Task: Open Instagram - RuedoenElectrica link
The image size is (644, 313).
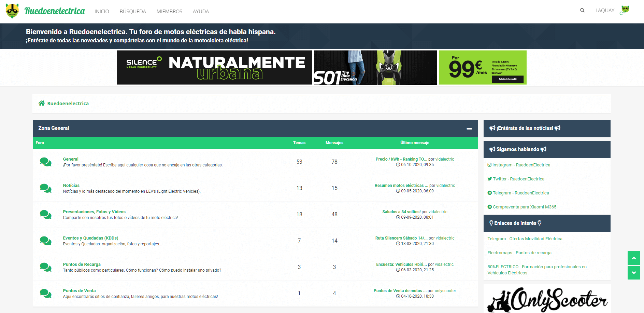Action: click(519, 165)
